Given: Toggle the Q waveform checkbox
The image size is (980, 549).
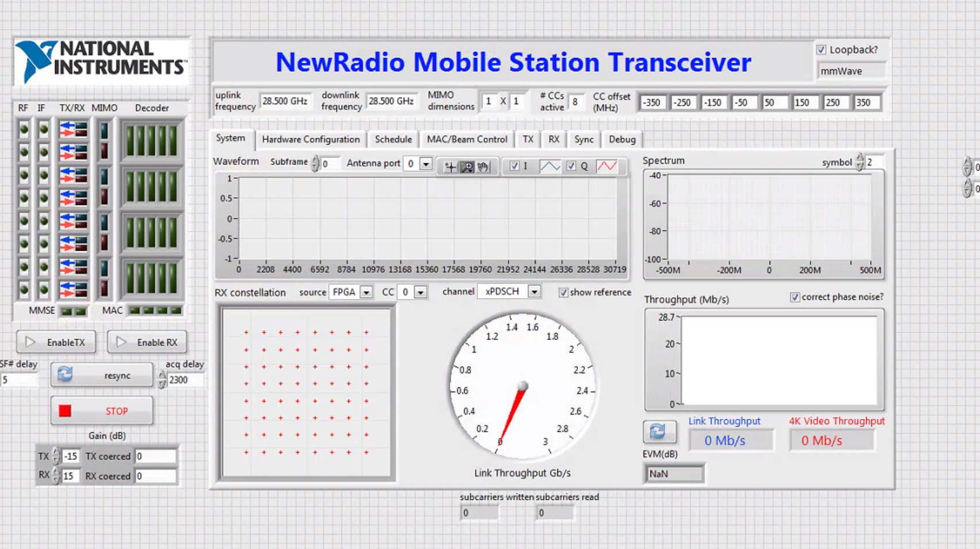Looking at the screenshot, I should pyautogui.click(x=571, y=166).
